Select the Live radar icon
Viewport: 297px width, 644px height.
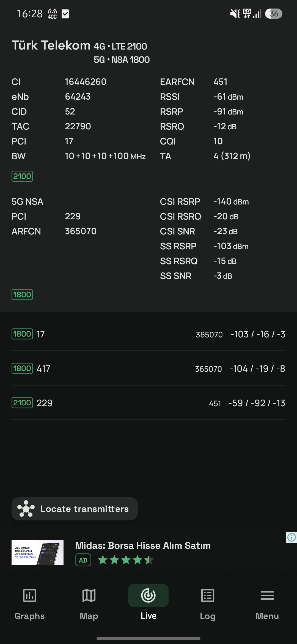pyautogui.click(x=148, y=596)
